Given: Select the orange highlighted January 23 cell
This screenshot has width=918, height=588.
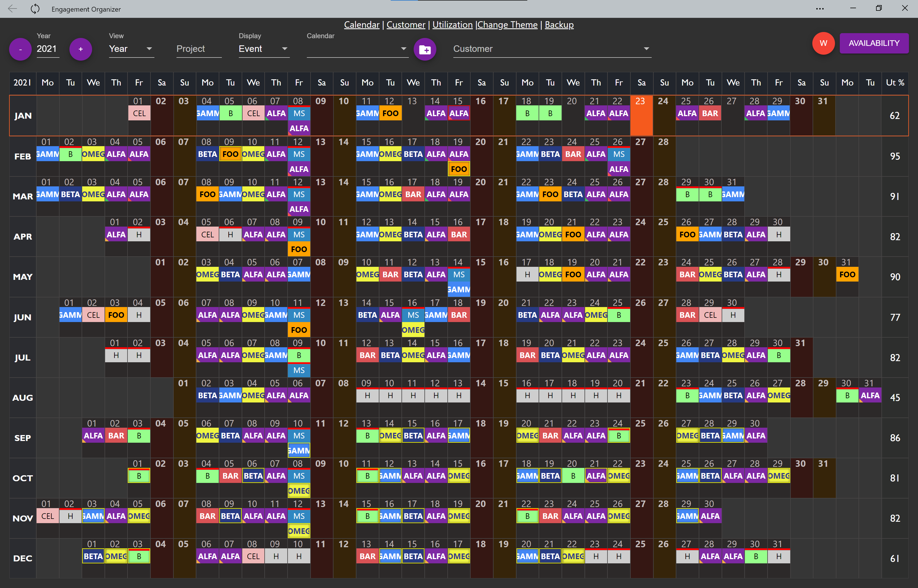Looking at the screenshot, I should (x=641, y=116).
